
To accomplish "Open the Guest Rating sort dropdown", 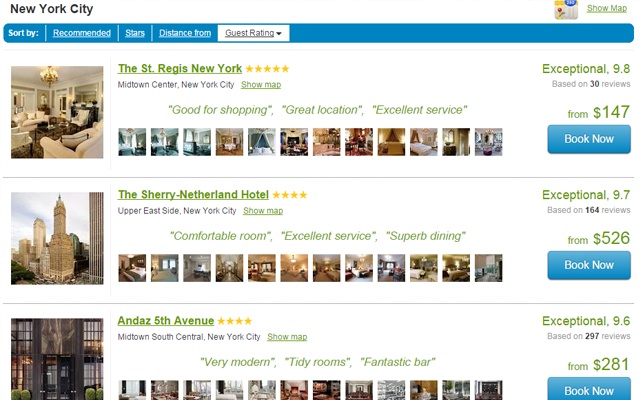I will click(x=253, y=33).
